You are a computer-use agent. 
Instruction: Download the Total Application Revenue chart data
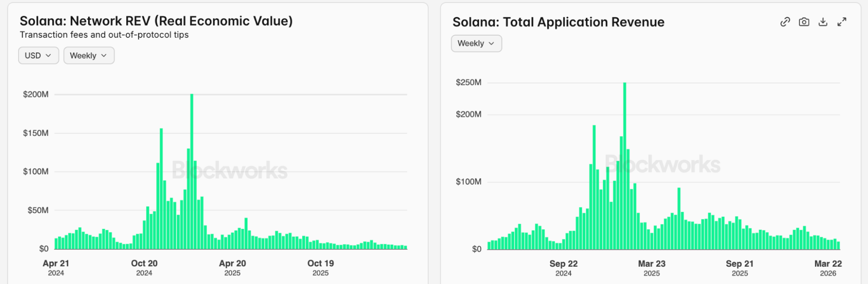823,22
